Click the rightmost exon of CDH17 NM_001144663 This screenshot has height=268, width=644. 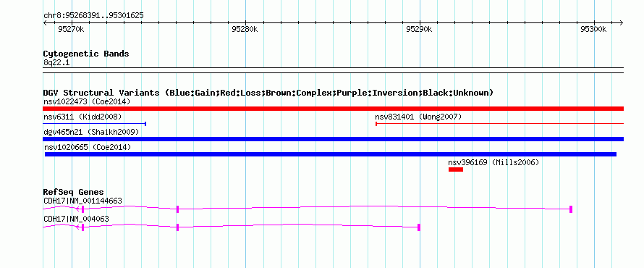pos(571,209)
